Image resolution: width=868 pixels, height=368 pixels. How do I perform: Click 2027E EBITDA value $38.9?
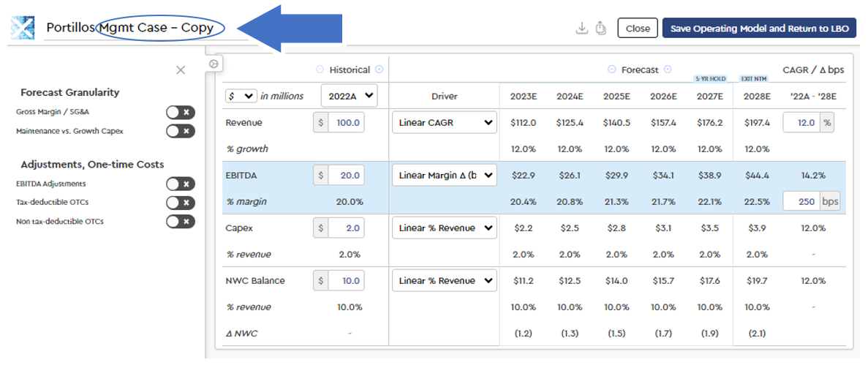click(710, 175)
